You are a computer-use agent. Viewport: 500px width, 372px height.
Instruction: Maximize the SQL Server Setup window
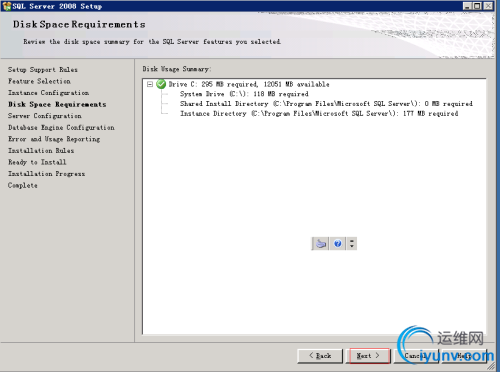tap(477, 6)
